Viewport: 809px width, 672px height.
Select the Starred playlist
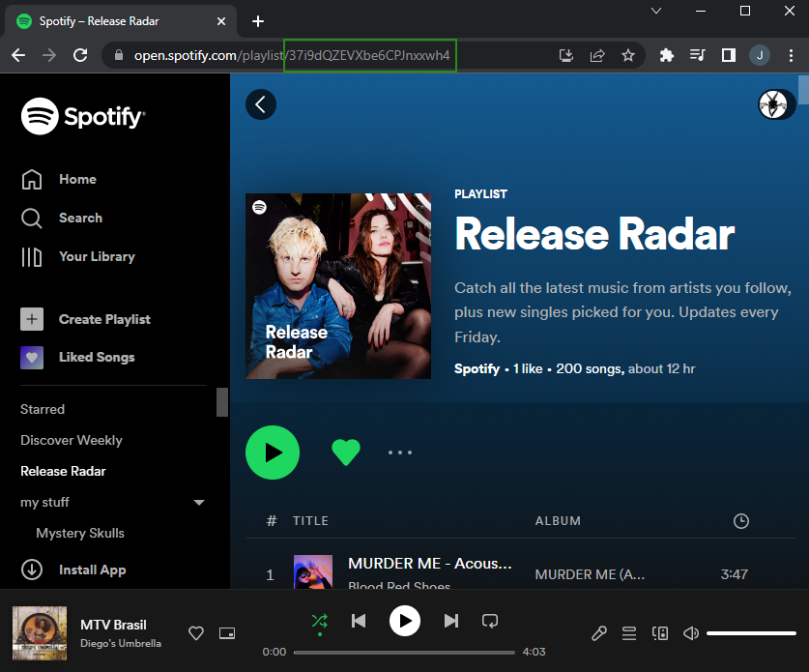pos(43,409)
